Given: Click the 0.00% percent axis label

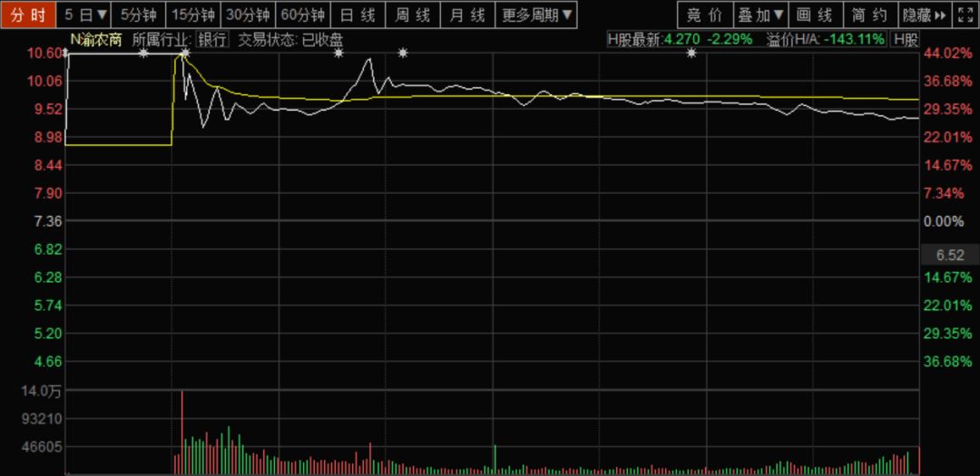Looking at the screenshot, I should tap(944, 221).
